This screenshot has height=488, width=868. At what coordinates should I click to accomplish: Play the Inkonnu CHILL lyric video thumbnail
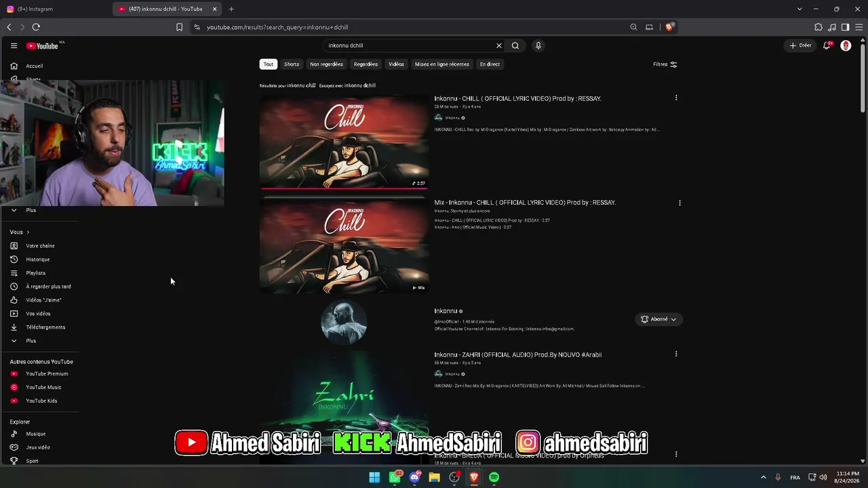(x=344, y=142)
